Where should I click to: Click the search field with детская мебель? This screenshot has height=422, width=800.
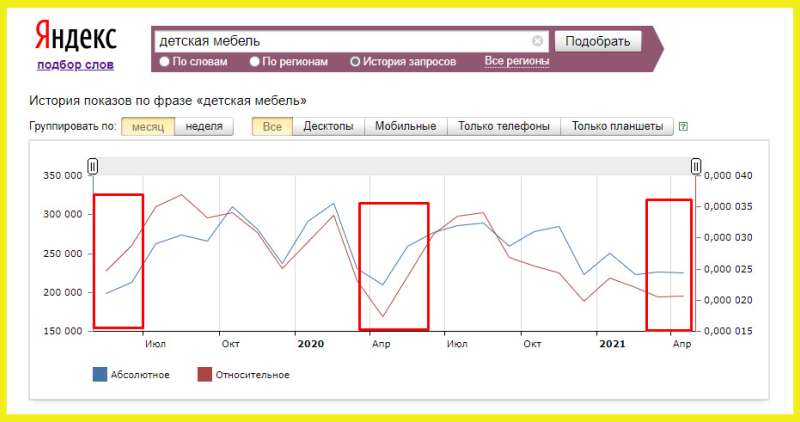click(352, 40)
